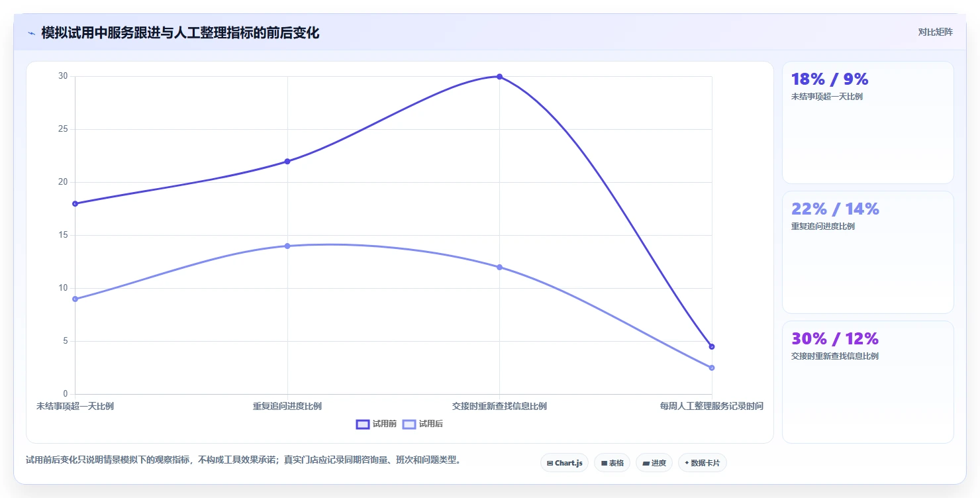Click the 表格 tag chip
This screenshot has height=498, width=980.
[x=612, y=463]
